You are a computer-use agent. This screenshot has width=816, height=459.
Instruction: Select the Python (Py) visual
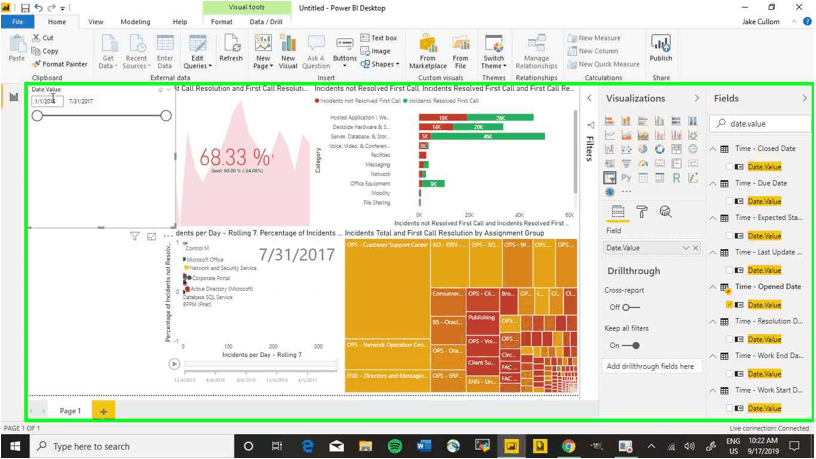click(x=626, y=178)
